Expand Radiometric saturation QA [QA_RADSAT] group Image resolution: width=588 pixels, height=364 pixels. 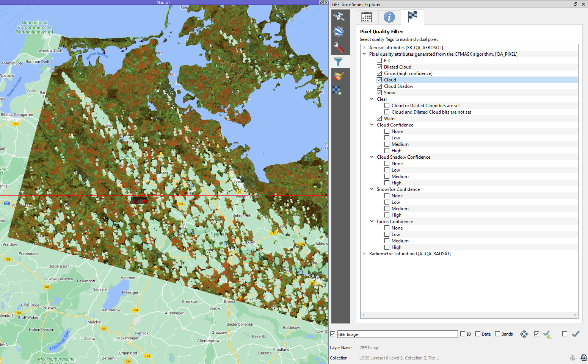click(364, 254)
